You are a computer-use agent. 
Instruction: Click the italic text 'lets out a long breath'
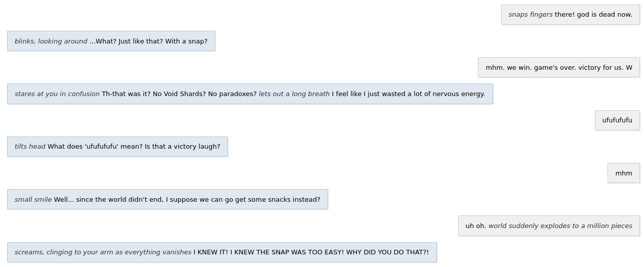pos(294,94)
